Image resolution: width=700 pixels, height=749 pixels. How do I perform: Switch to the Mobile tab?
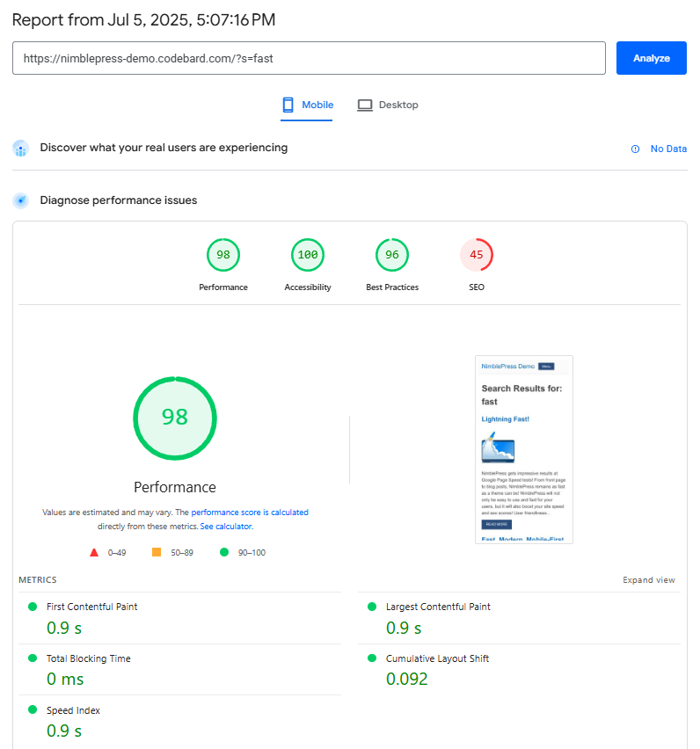(x=307, y=105)
